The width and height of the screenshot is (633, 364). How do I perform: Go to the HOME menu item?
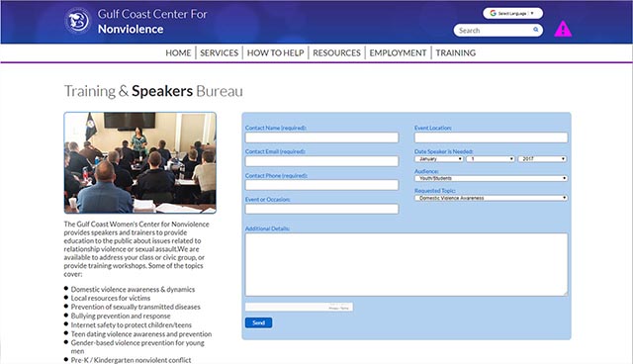(x=178, y=52)
